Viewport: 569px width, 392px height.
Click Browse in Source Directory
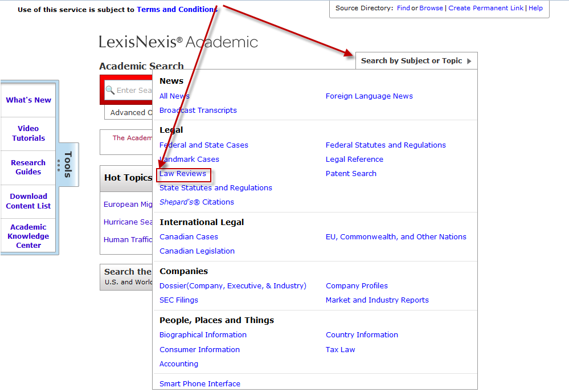(x=431, y=8)
